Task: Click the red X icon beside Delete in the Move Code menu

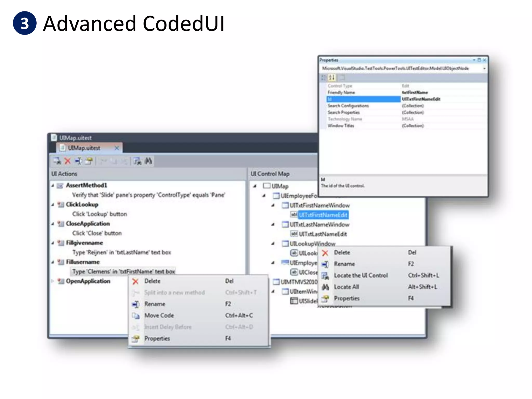Action: pyautogui.click(x=135, y=281)
